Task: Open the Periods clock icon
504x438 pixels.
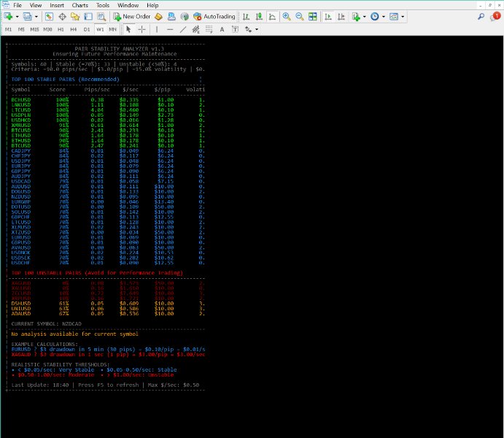Action: click(375, 16)
